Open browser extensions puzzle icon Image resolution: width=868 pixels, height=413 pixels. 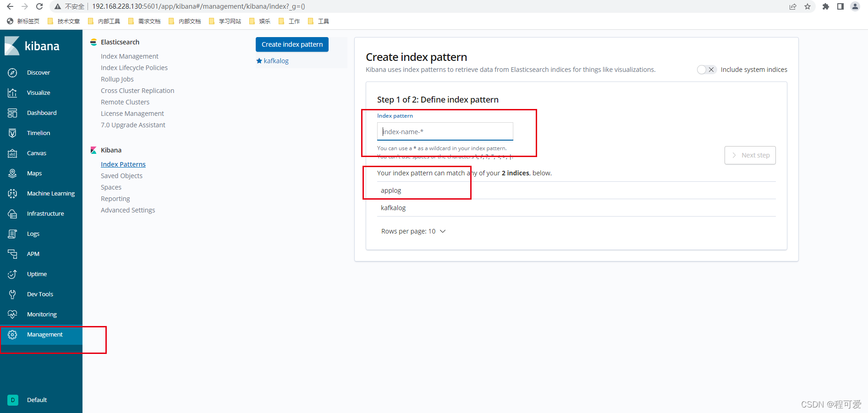[826, 6]
